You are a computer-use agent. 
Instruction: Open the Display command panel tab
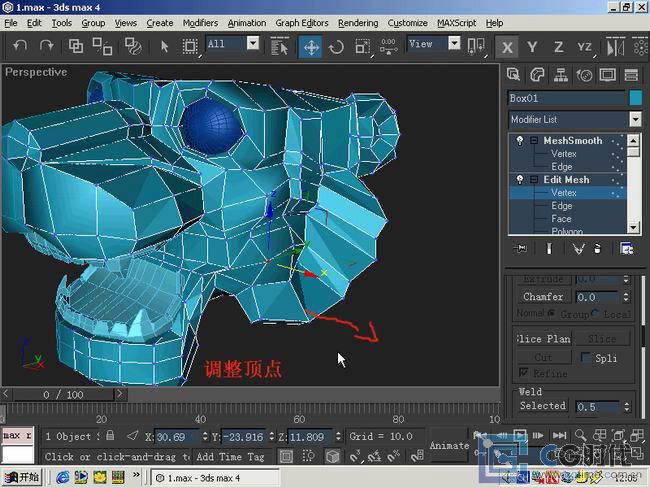tap(608, 75)
